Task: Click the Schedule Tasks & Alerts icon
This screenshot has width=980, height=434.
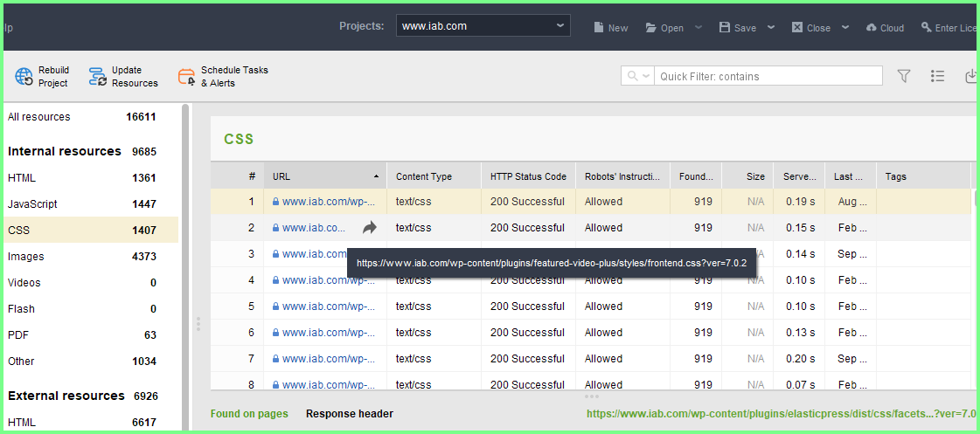Action: pyautogui.click(x=186, y=77)
